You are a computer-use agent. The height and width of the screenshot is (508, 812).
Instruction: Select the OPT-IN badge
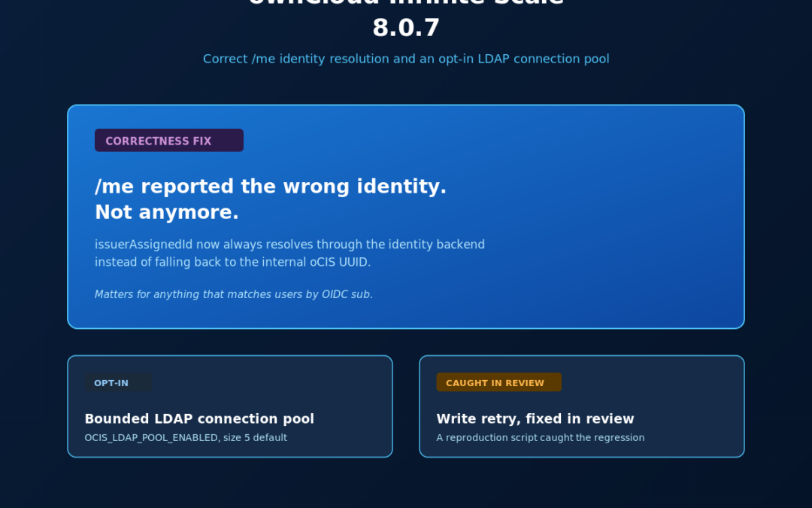click(118, 382)
